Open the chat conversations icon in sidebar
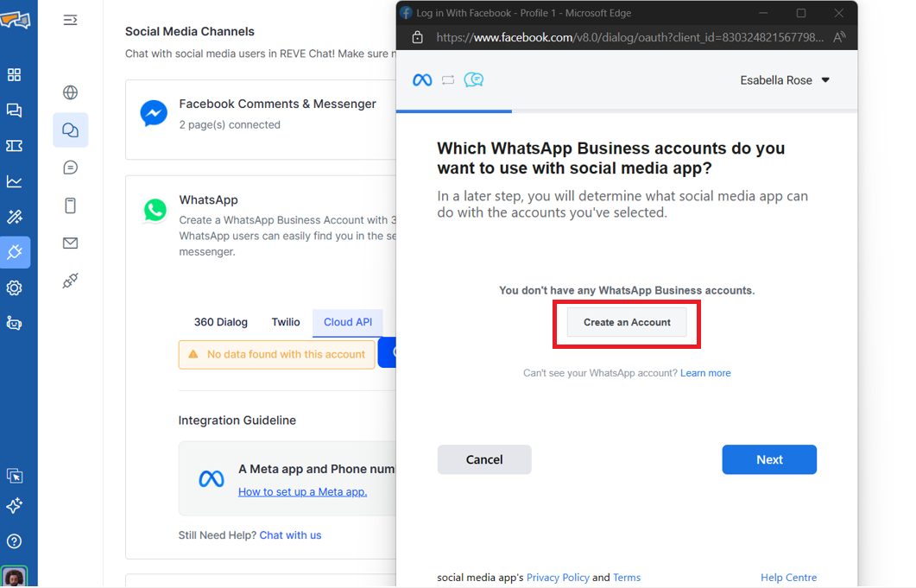This screenshot has width=916, height=588. coord(14,110)
